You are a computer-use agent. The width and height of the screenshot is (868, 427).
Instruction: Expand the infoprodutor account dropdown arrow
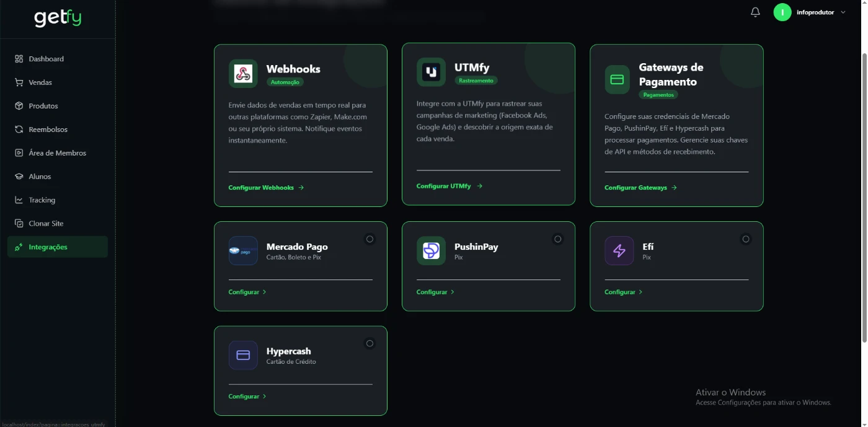coord(843,12)
